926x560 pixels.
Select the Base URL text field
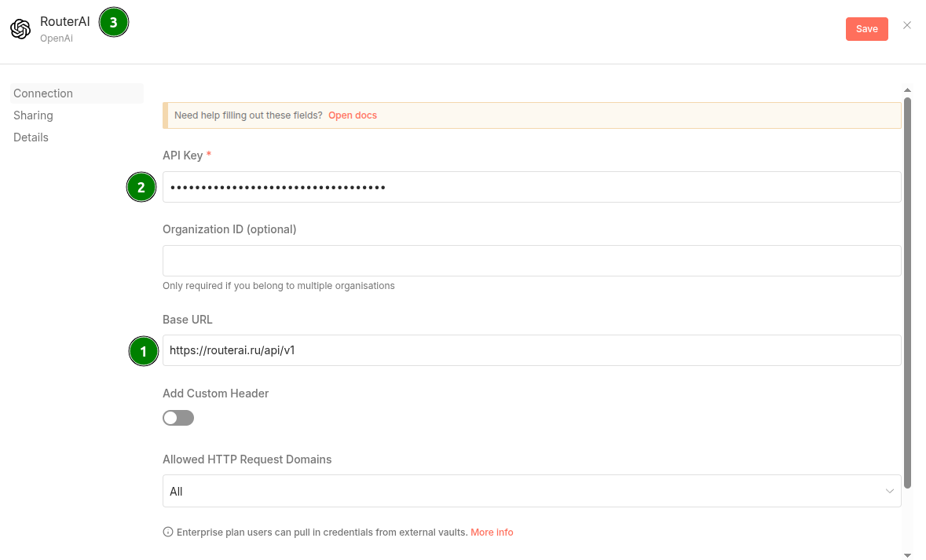click(531, 350)
